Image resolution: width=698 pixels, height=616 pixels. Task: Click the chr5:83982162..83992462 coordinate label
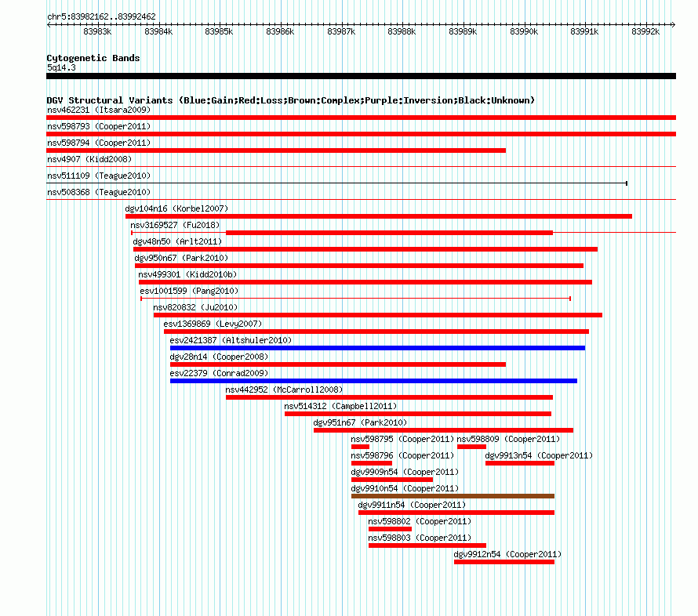tap(101, 16)
